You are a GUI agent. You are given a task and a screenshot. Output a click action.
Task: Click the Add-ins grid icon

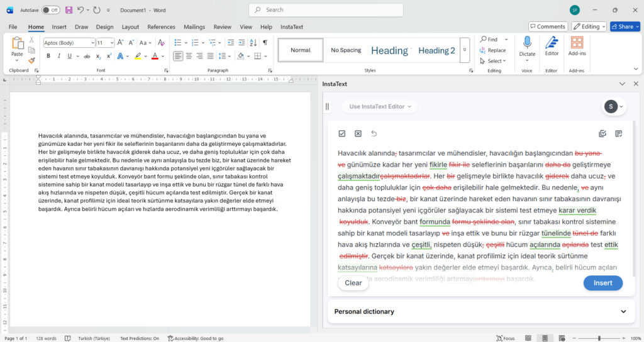pyautogui.click(x=577, y=43)
